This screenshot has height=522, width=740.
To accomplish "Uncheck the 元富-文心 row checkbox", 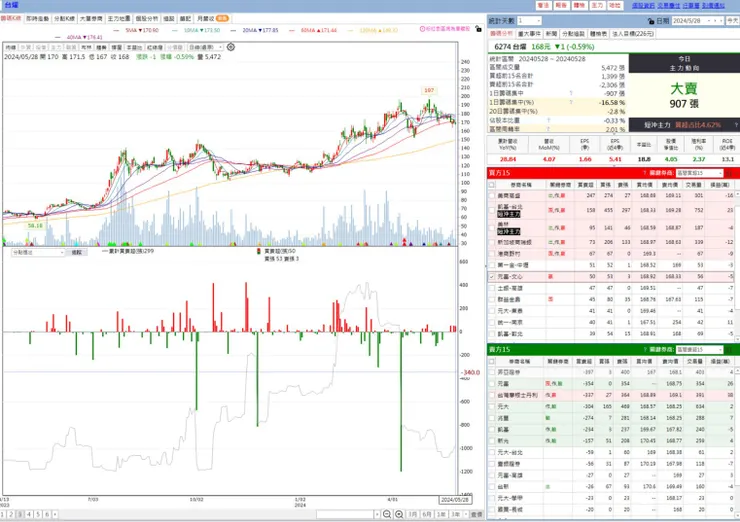I will [x=492, y=277].
